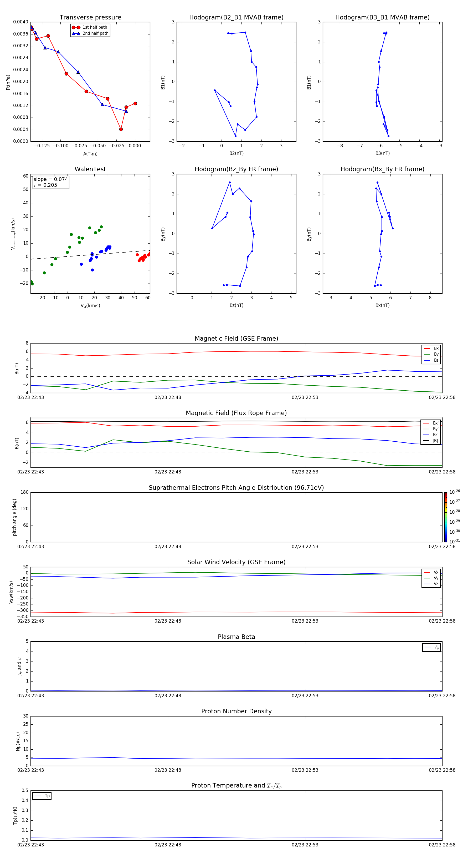Click the 'pitch angle (deg)' axis label
The width and height of the screenshot is (473, 868).
tap(14, 517)
